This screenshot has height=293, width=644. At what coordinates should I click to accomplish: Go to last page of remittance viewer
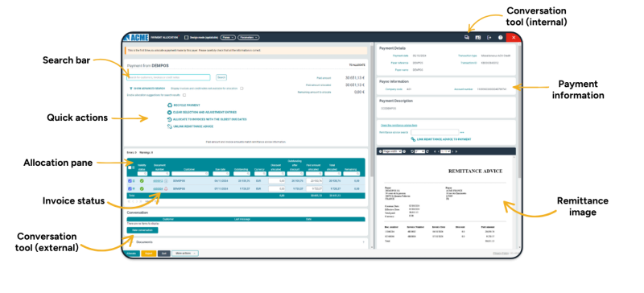(456, 151)
